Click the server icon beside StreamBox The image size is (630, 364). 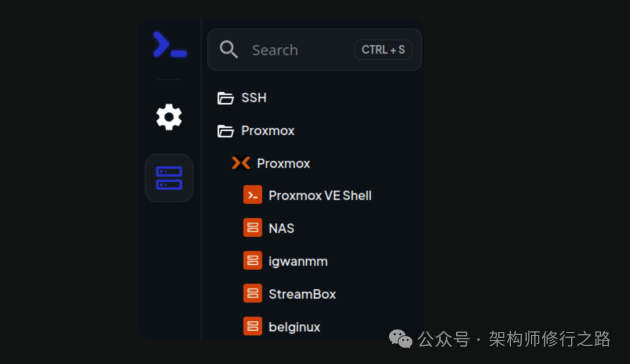coord(253,293)
